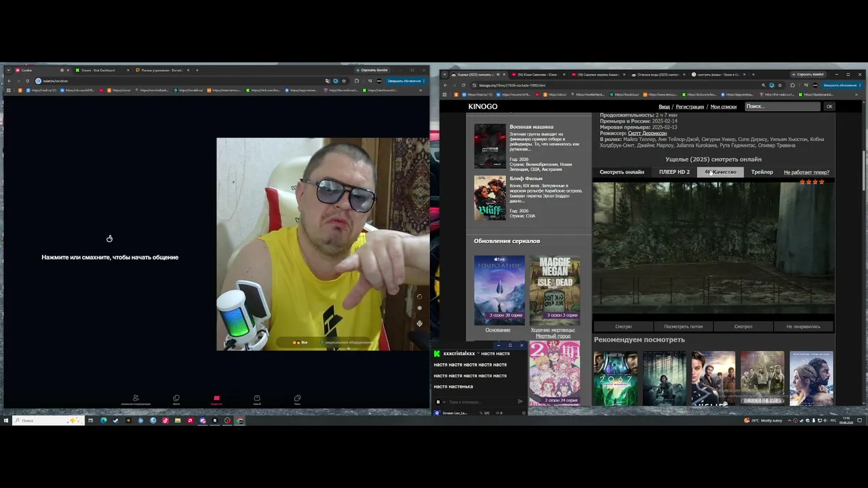The image size is (868, 488).
Task: Open the taskbar clock and date
Action: [x=846, y=420]
